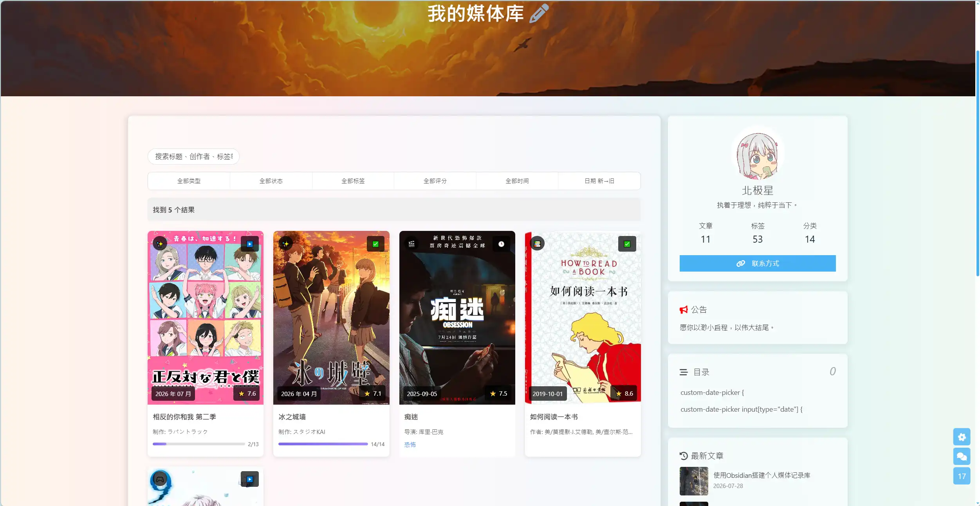980x506 pixels.
Task: Open the 全部状态 filter dropdown
Action: pyautogui.click(x=271, y=181)
